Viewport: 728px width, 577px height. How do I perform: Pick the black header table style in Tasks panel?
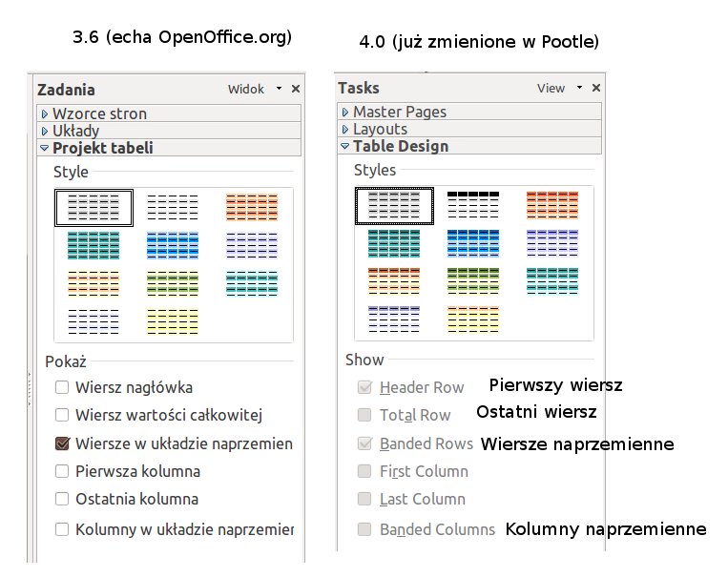click(x=473, y=206)
